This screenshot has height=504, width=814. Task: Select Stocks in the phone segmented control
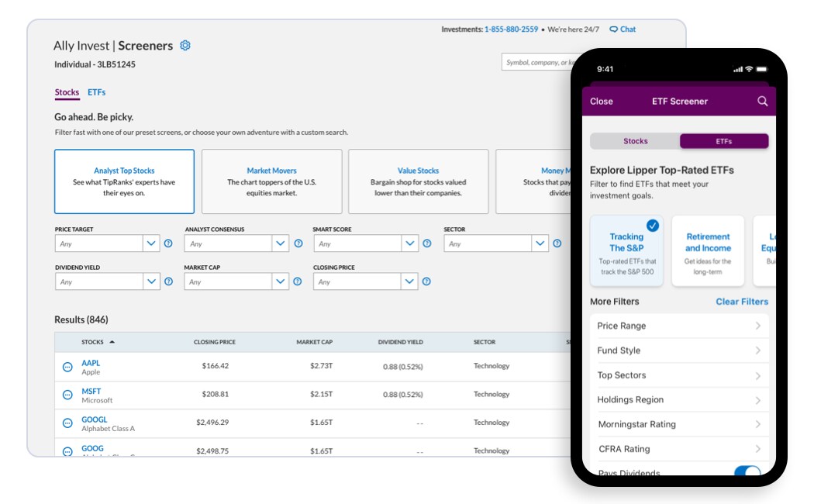636,141
